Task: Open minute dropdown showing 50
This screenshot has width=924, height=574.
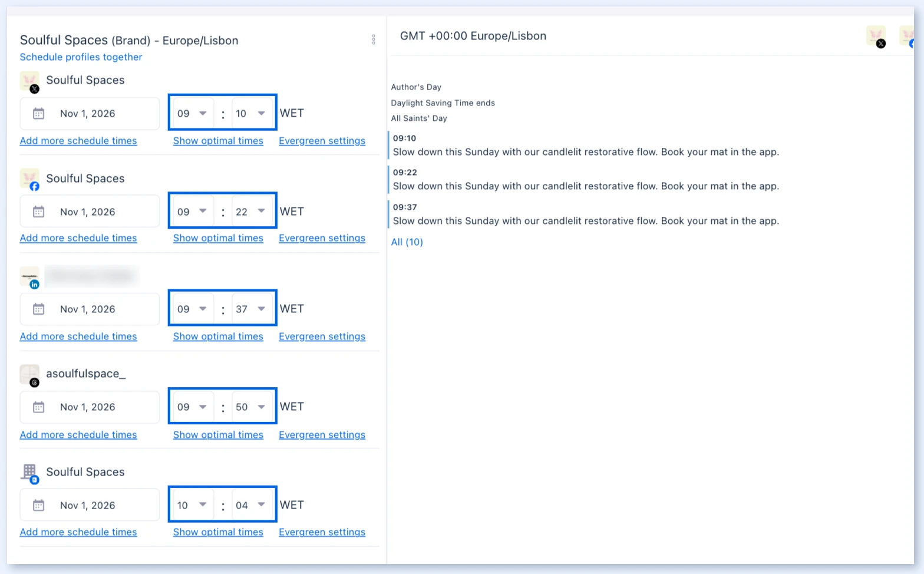Action: click(251, 407)
